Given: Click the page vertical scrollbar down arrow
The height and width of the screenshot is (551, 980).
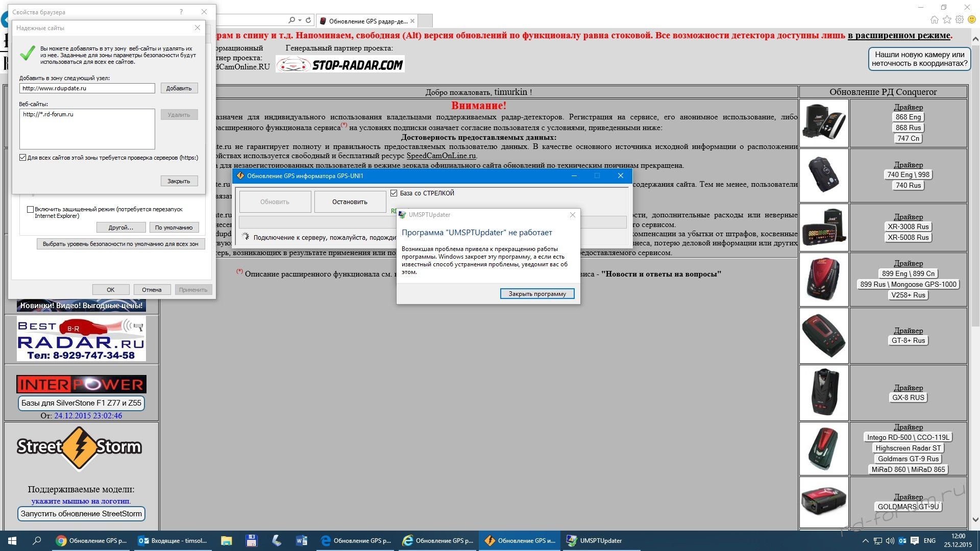Looking at the screenshot, I should pos(975,520).
